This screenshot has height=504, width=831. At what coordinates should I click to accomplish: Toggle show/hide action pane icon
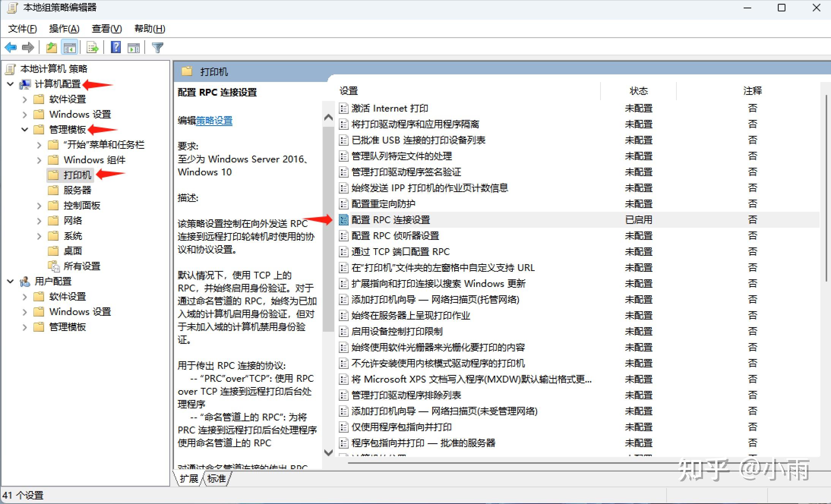click(134, 48)
